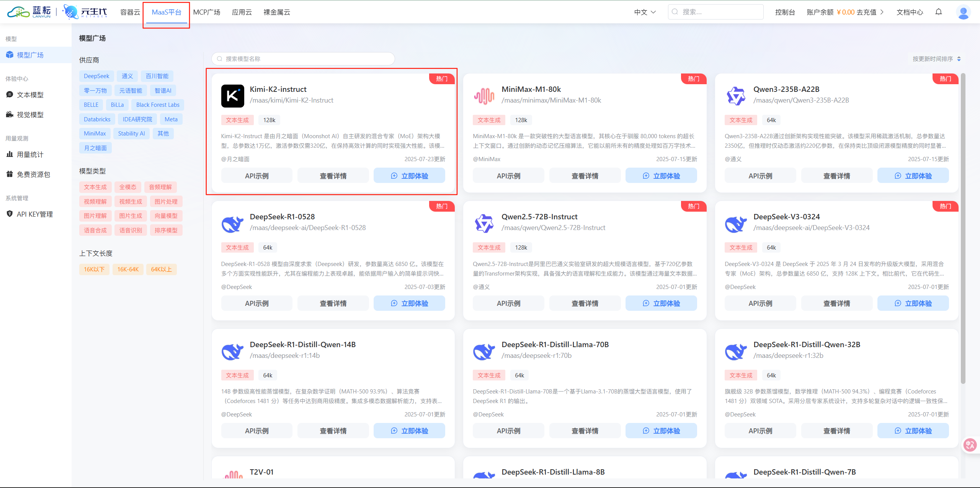Toggle the 文本生成 model type filter
Image resolution: width=980 pixels, height=488 pixels.
95,187
